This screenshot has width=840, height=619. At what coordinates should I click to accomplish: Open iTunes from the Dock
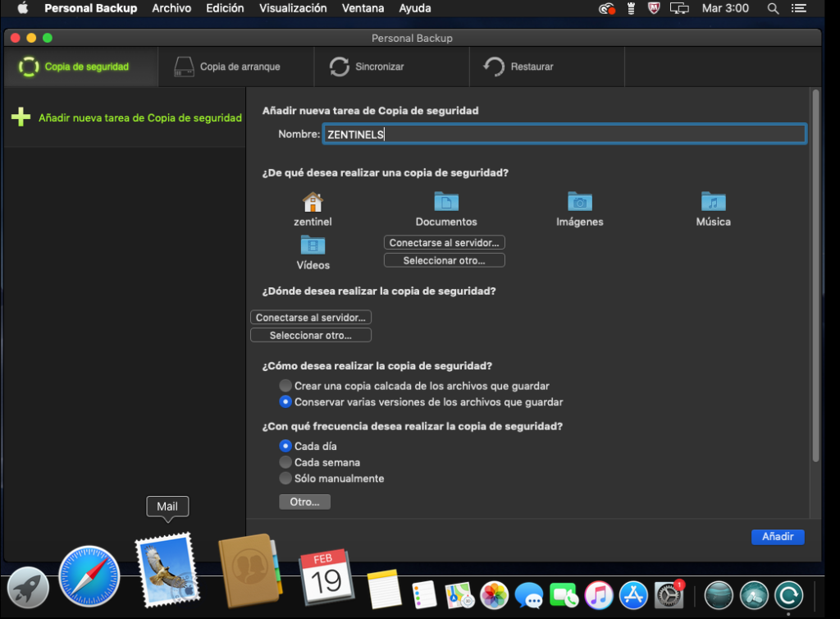point(598,595)
